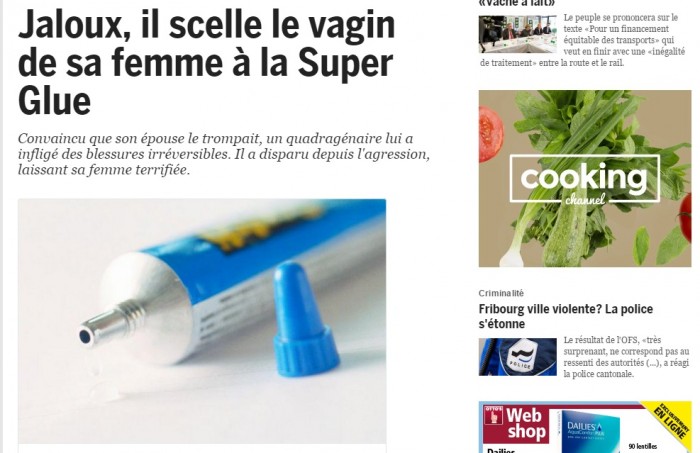
Task: Open 'Fribourg ville violente? La police s'étonne' headline
Action: 566,316
